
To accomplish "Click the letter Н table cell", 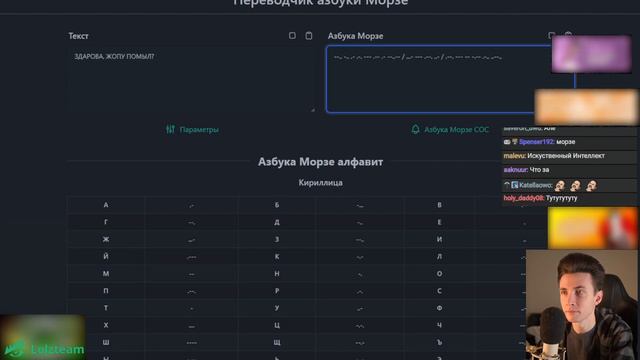I will point(277,273).
